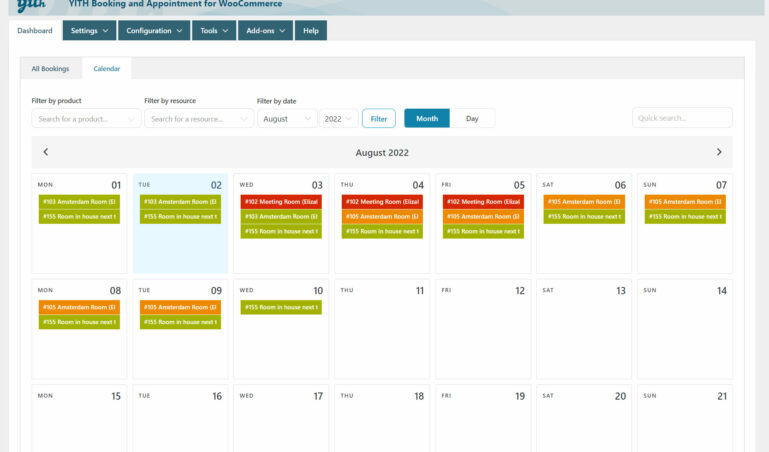Select day number 20 in calendar
Viewport: 769px width, 452px height.
pos(620,396)
